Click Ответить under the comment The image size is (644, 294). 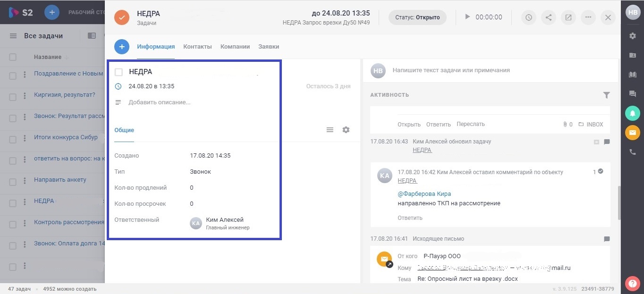[x=410, y=218]
